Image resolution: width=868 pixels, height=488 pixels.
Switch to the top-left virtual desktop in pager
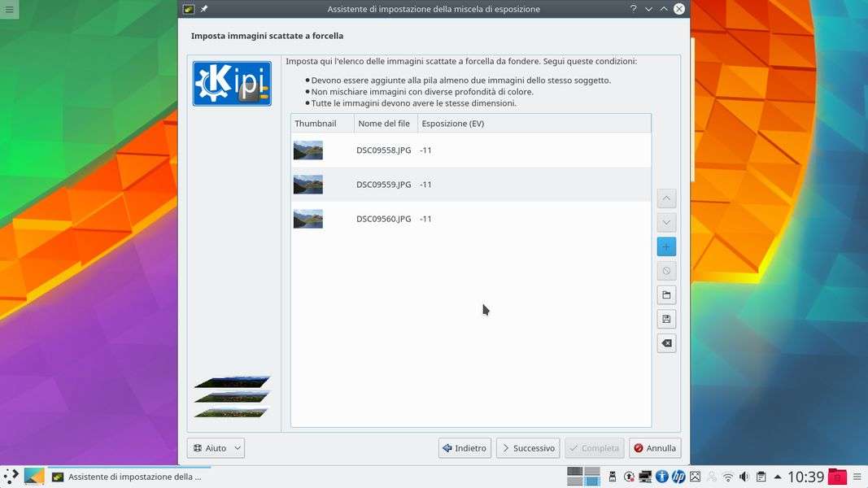click(574, 472)
